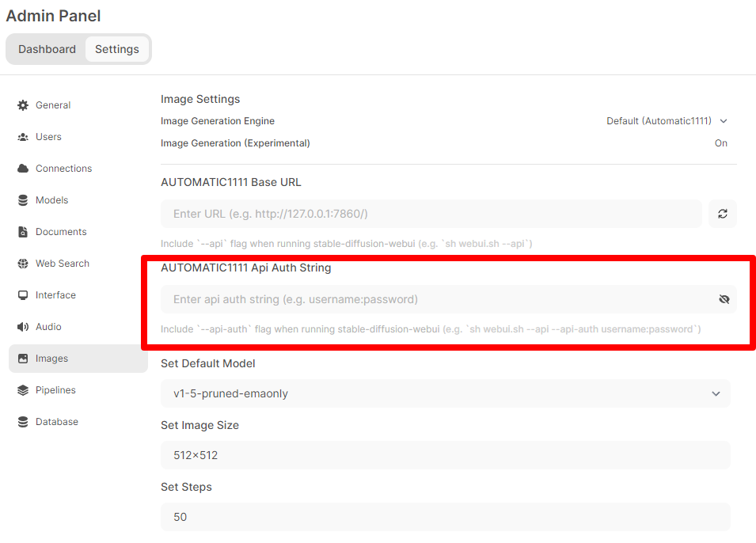Click the Audio speaker icon

pyautogui.click(x=23, y=327)
